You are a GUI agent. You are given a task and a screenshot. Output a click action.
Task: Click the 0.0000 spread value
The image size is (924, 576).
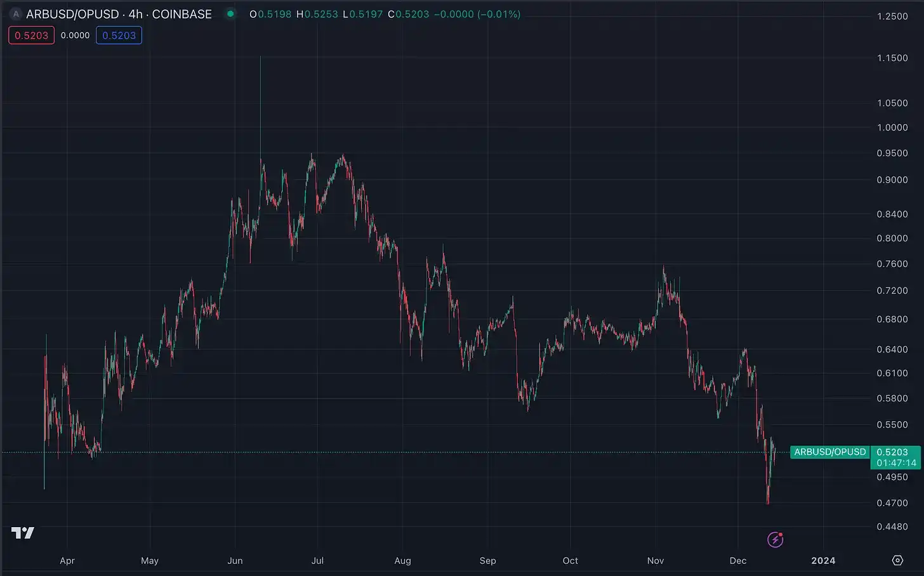pos(75,36)
